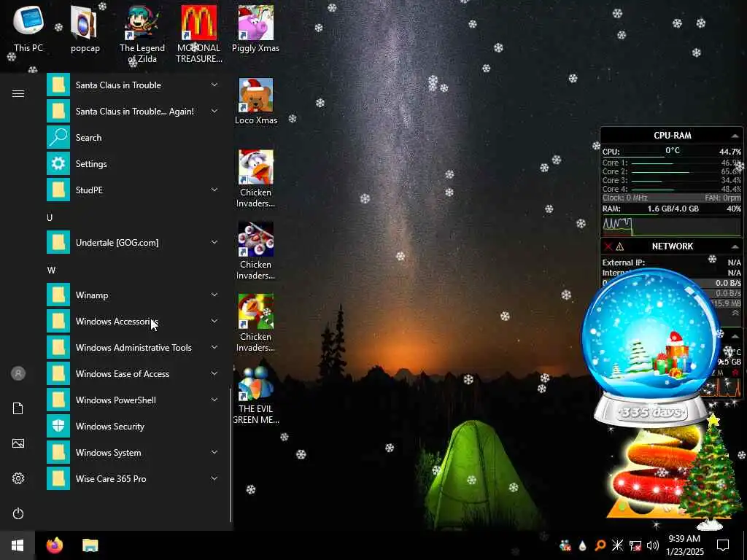
Task: Click the Windows Start button
Action: (18, 545)
